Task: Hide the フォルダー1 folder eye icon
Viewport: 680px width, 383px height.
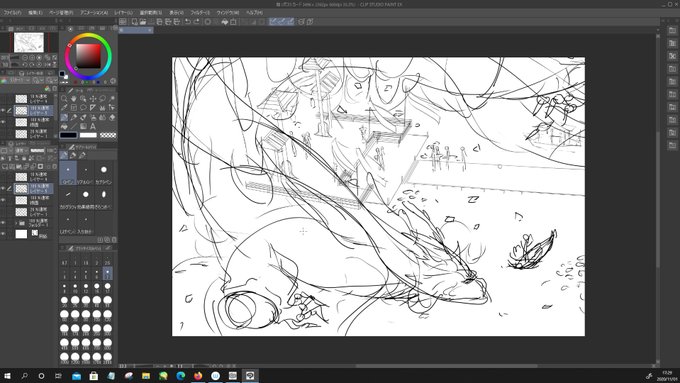Action: pos(3,223)
